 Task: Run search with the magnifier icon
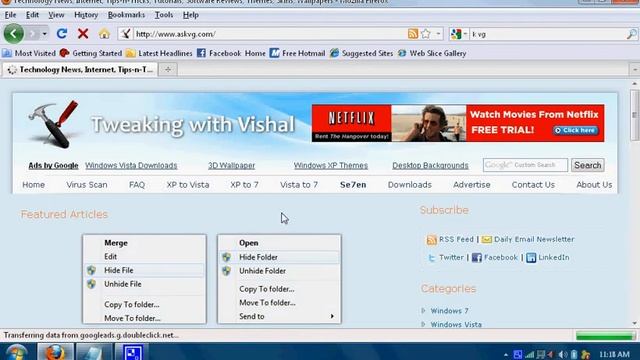[x=631, y=34]
